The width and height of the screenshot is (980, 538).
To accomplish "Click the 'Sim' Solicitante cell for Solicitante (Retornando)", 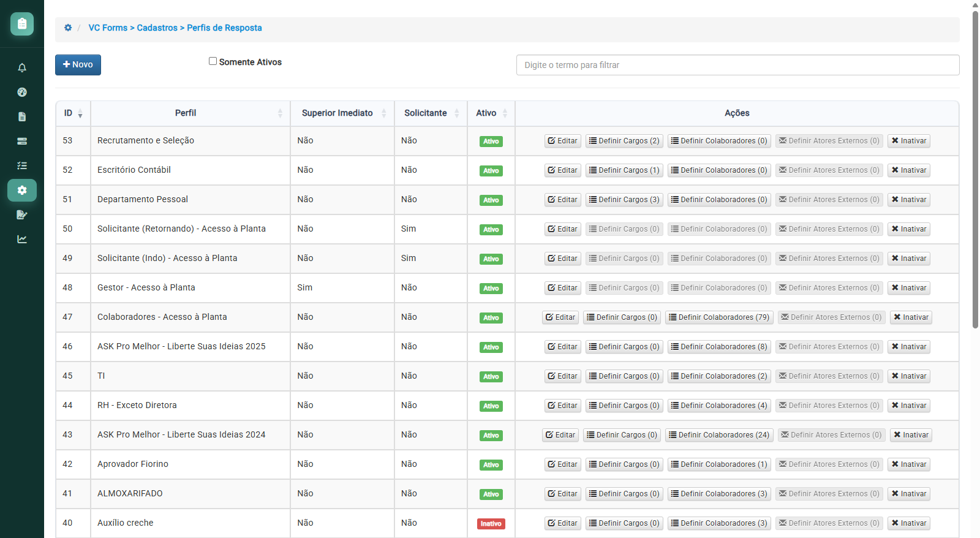I will click(431, 229).
